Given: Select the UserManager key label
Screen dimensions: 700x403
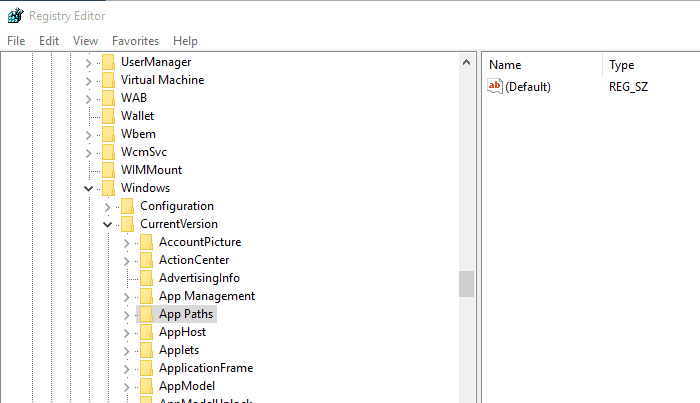Looking at the screenshot, I should pos(156,62).
